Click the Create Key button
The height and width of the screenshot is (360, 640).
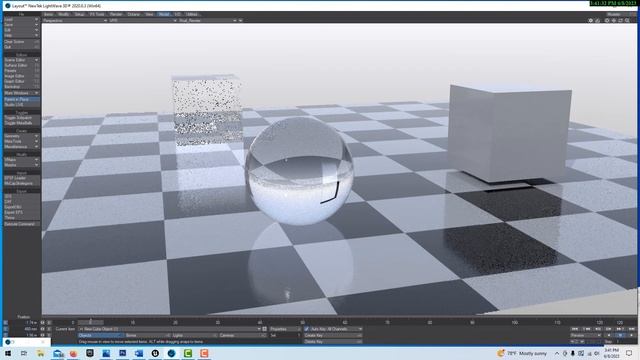click(333, 335)
